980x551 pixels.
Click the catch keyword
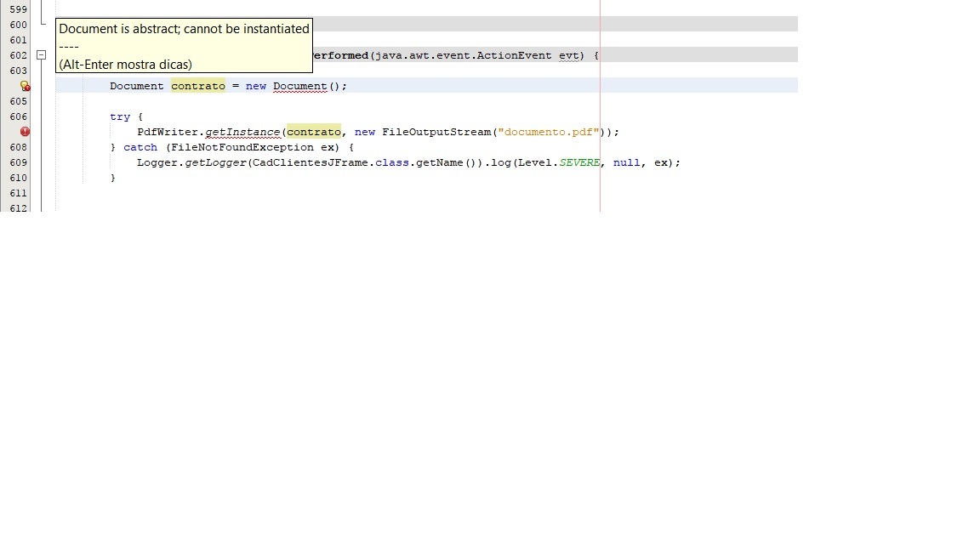(x=140, y=147)
